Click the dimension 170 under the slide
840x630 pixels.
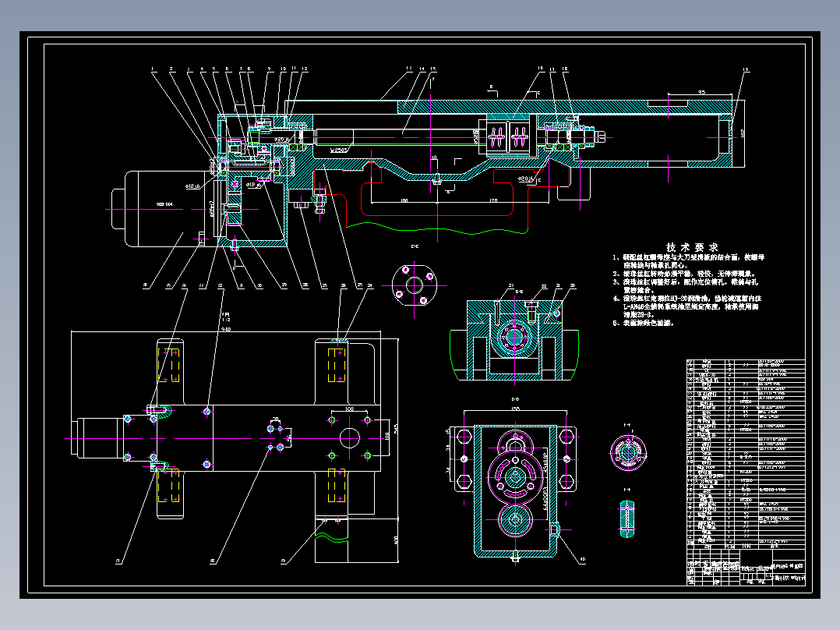[x=493, y=200]
